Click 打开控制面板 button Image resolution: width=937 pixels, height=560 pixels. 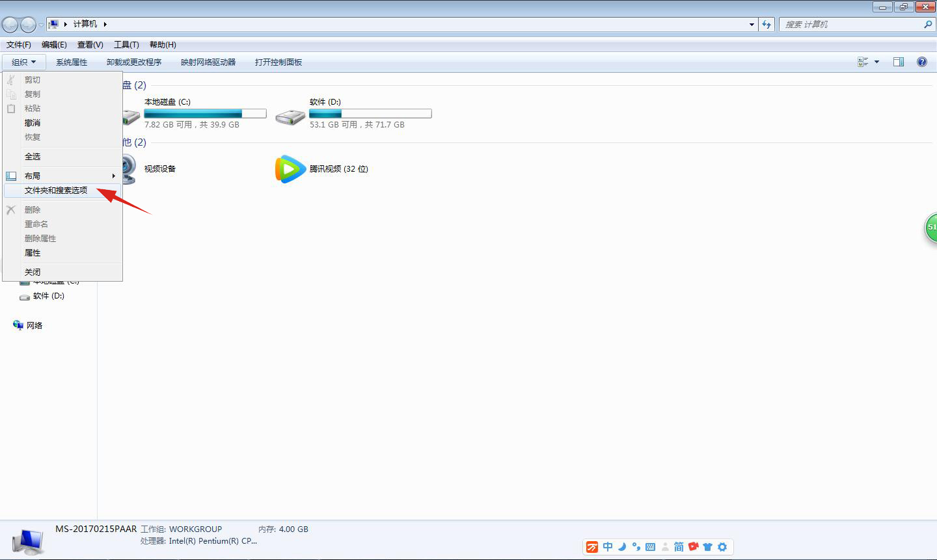pyautogui.click(x=278, y=62)
